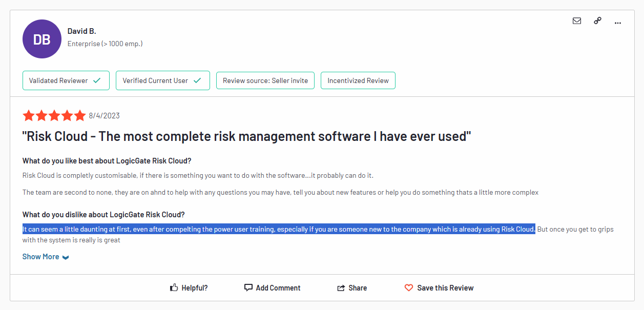Click the Review source: Seller invite badge
The width and height of the screenshot is (644, 310).
tap(265, 80)
